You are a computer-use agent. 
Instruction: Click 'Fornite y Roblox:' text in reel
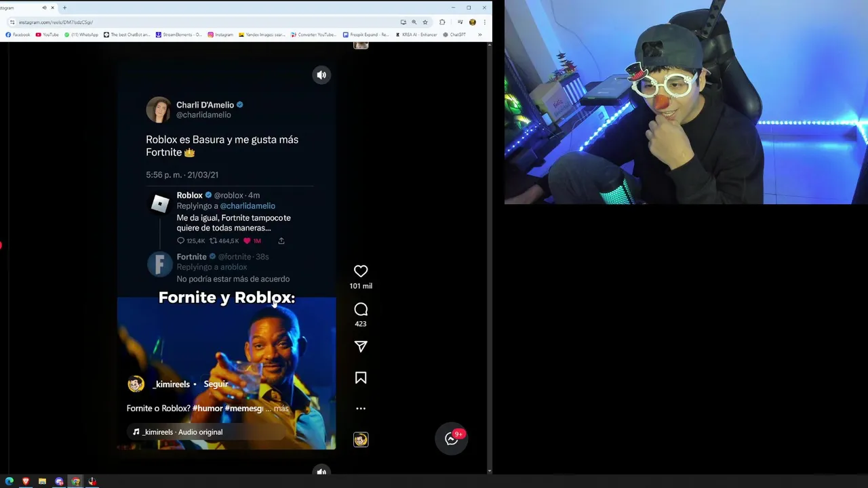click(x=226, y=298)
